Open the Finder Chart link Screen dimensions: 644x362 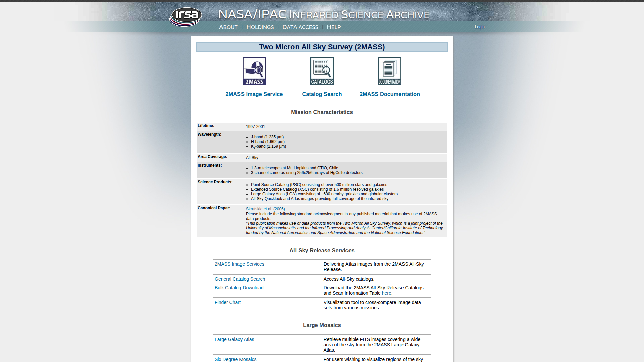(x=228, y=302)
